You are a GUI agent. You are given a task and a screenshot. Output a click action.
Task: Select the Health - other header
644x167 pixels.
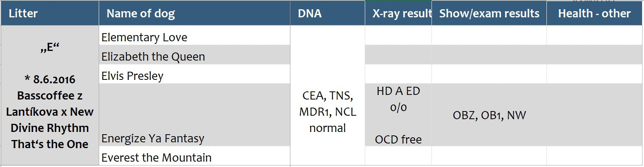click(x=594, y=13)
